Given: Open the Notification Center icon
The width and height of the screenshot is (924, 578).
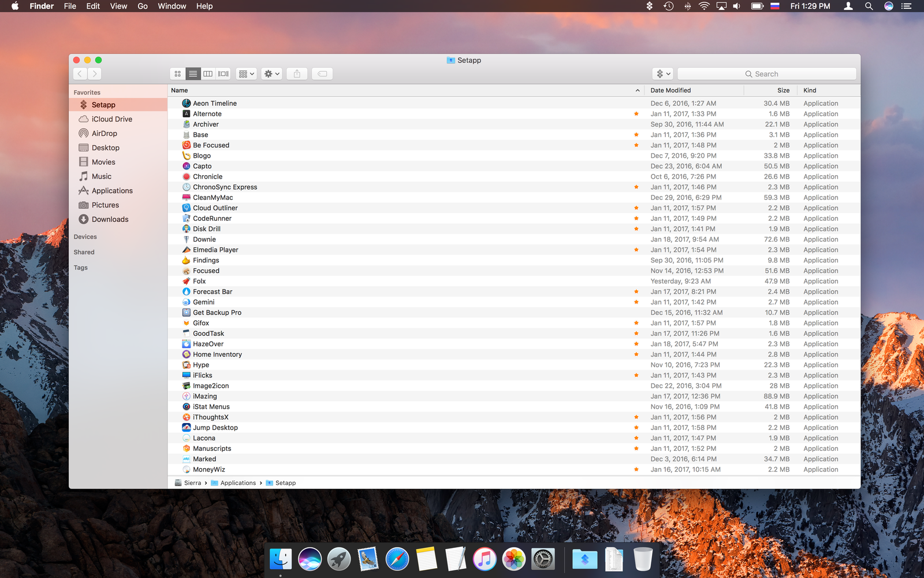Looking at the screenshot, I should pyautogui.click(x=907, y=6).
